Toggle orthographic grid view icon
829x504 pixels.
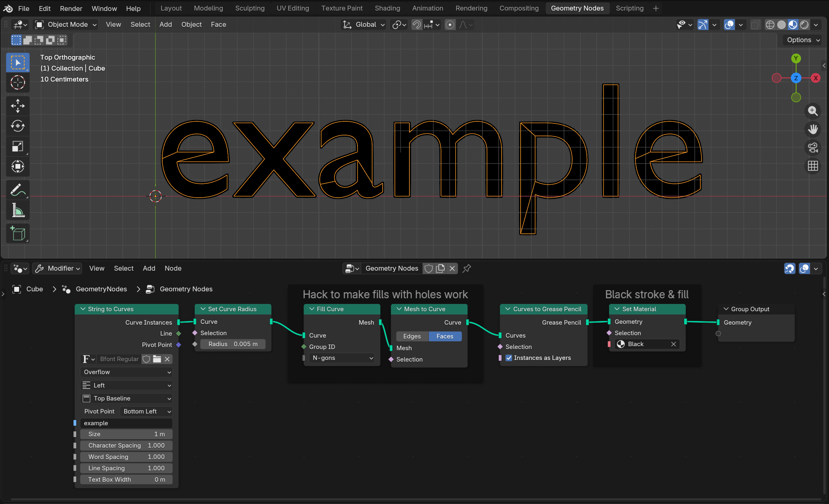(x=813, y=166)
